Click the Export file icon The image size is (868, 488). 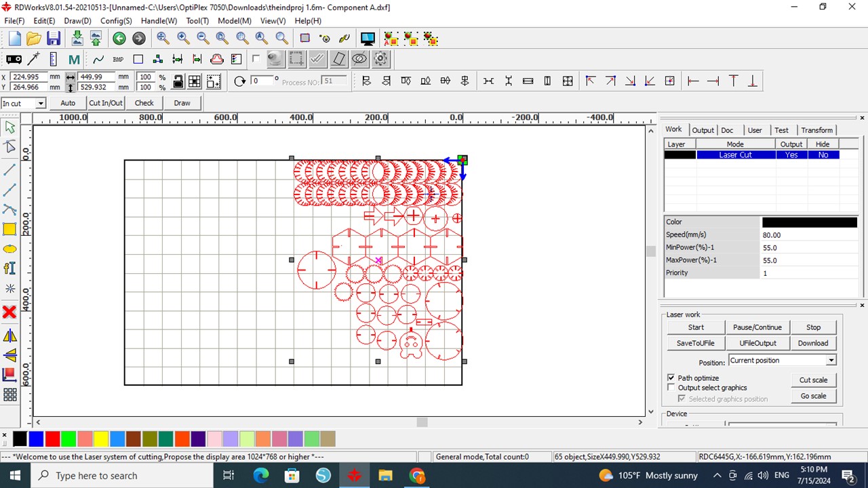click(x=96, y=39)
